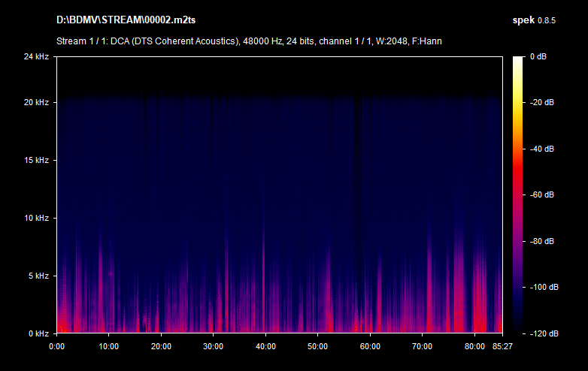Click the 0 kHz frequency axis label
Screen dimensions: 588x371
(x=38, y=333)
